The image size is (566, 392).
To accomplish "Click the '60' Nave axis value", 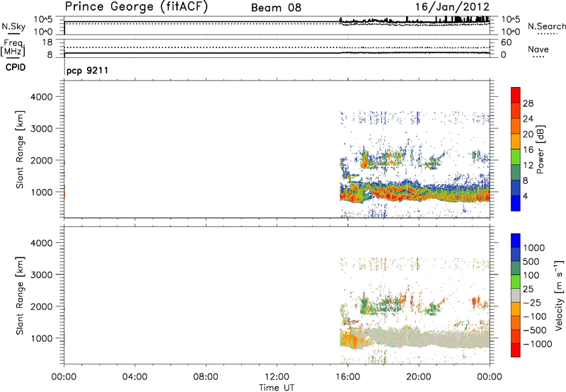I will (x=506, y=42).
